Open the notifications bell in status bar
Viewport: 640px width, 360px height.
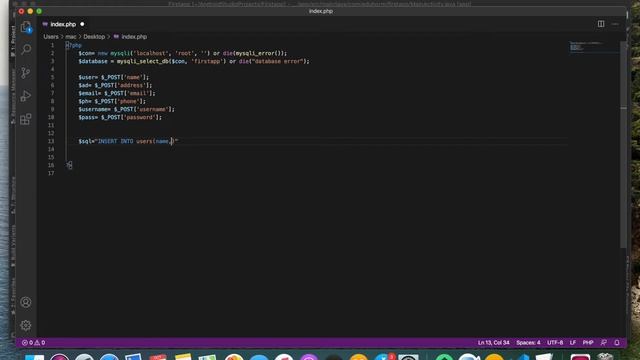click(617, 342)
